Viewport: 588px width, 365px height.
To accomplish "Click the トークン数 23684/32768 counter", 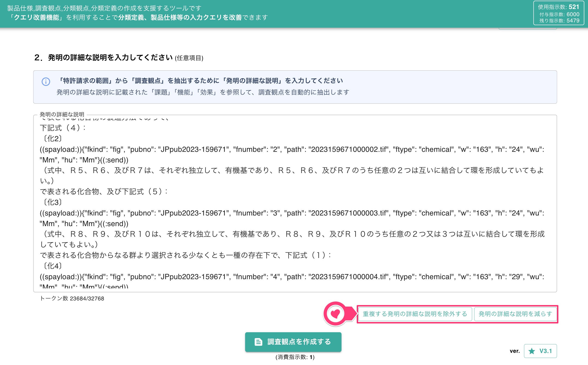I will click(72, 299).
